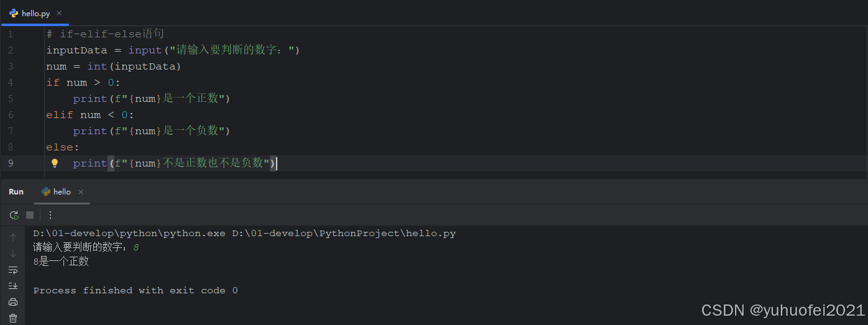The height and width of the screenshot is (325, 868).
Task: Click the scroll up arrow in console
Action: pyautogui.click(x=13, y=237)
